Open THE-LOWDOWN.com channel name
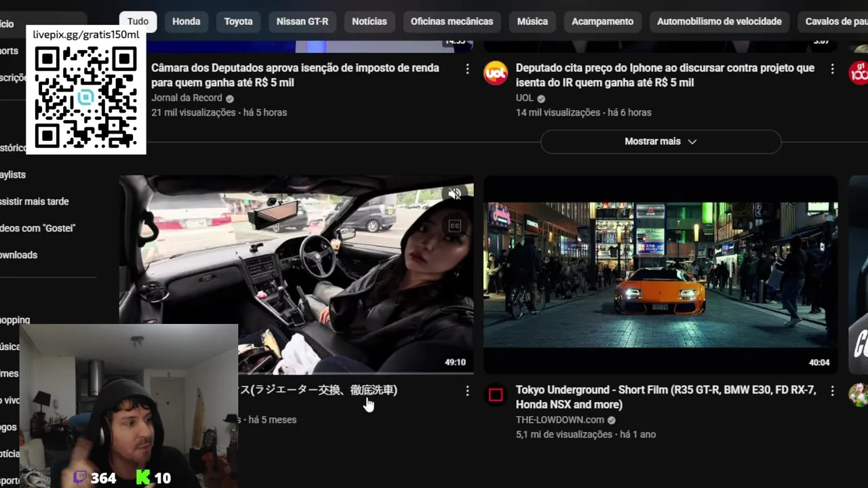The image size is (868, 488). click(559, 420)
